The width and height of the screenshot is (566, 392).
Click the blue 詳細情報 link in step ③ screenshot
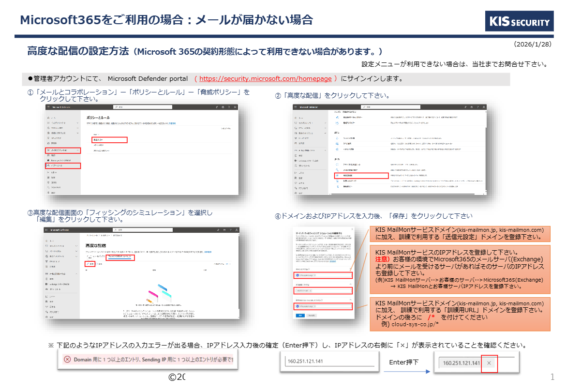(x=208, y=252)
